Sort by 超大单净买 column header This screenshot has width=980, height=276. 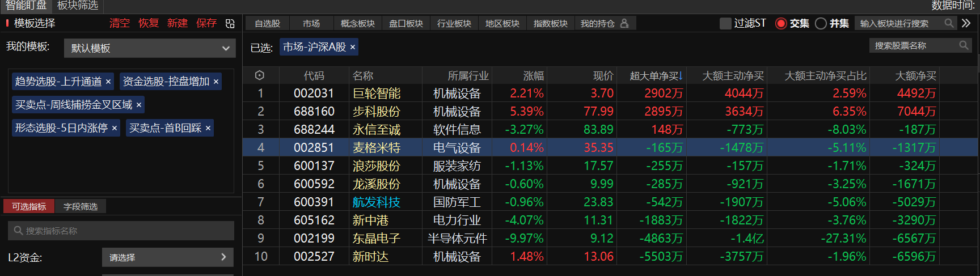(x=656, y=75)
